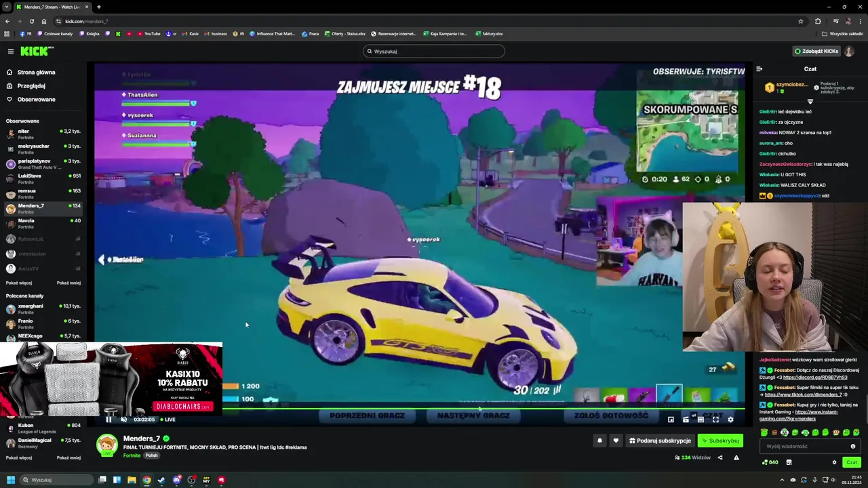The width and height of the screenshot is (868, 488).
Task: Collapse recommended channels Pokaż mniej at bottom
Action: (x=68, y=457)
